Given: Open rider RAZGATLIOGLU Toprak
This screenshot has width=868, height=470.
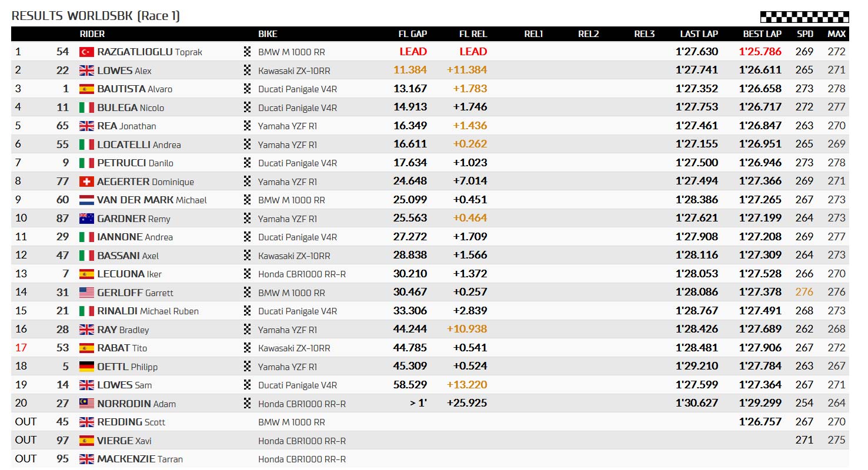Looking at the screenshot, I should (x=149, y=52).
